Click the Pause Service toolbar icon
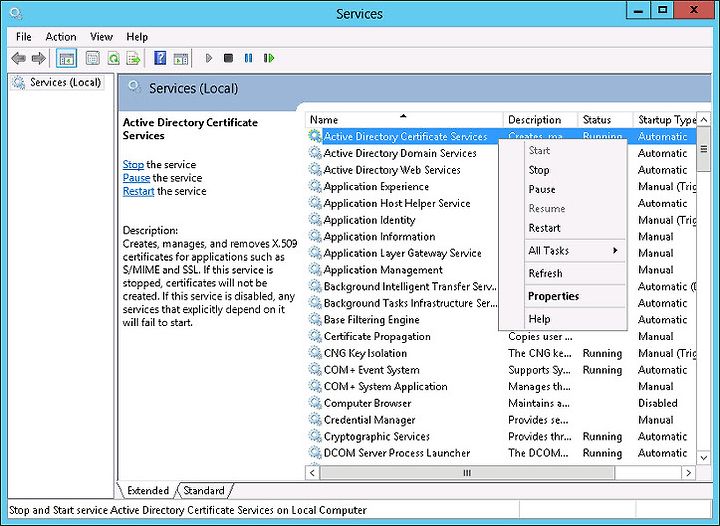This screenshot has width=720, height=526. (x=248, y=58)
